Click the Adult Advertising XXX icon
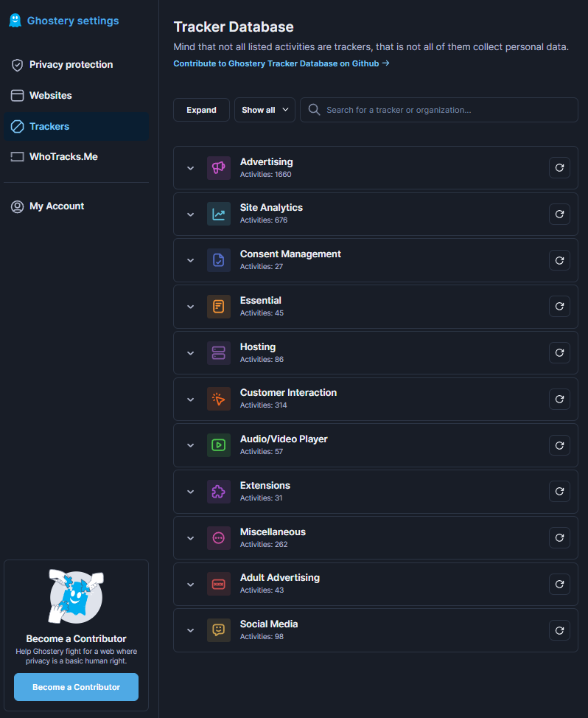The width and height of the screenshot is (588, 718). click(219, 584)
